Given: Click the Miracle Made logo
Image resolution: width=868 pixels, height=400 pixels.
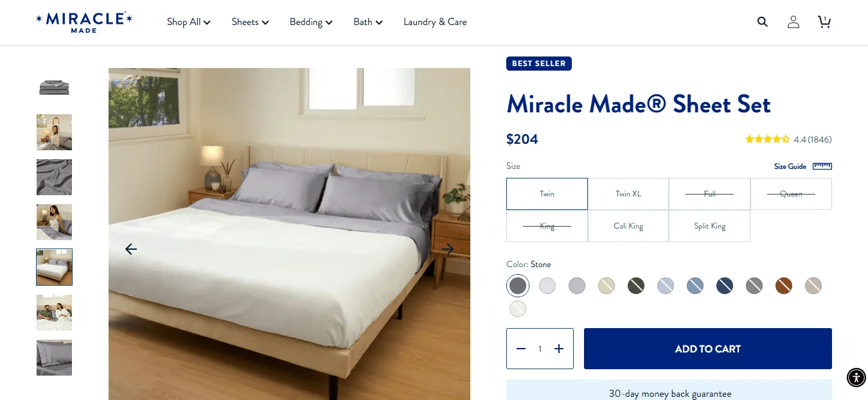Looking at the screenshot, I should 84,22.
